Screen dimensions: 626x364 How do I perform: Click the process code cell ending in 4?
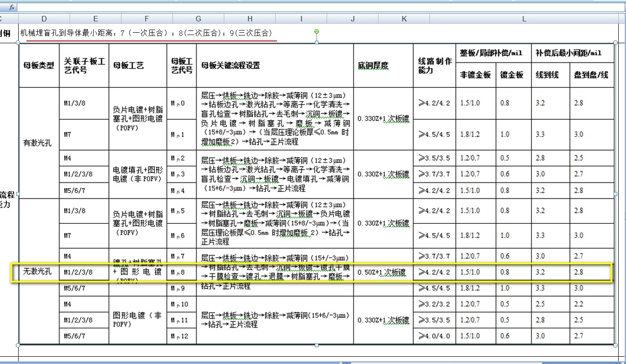pos(181,190)
